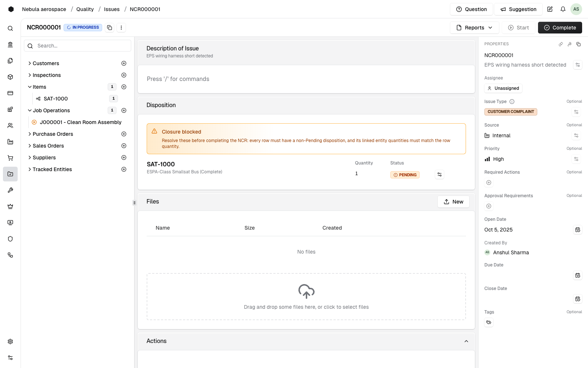Click the compose edit icon in header

(x=550, y=9)
